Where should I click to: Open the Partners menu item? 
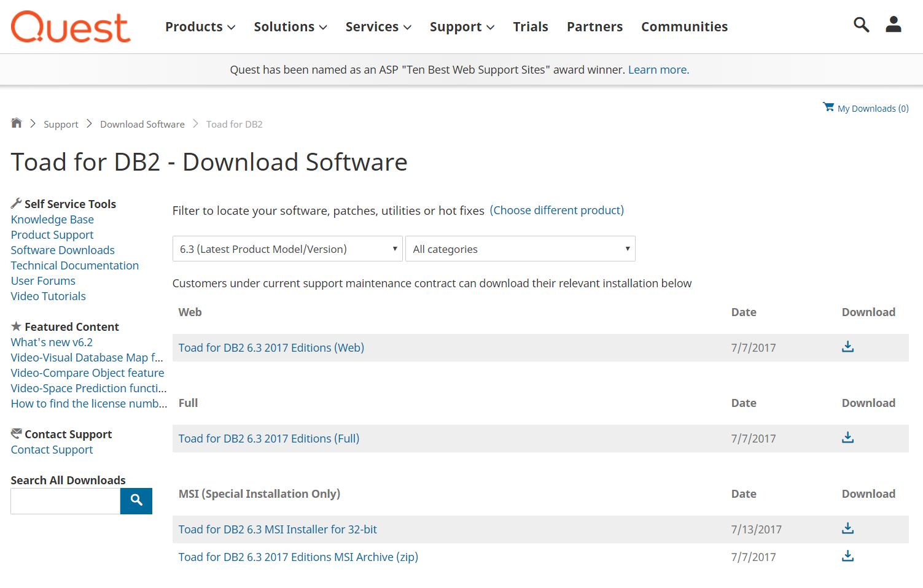[x=594, y=27]
